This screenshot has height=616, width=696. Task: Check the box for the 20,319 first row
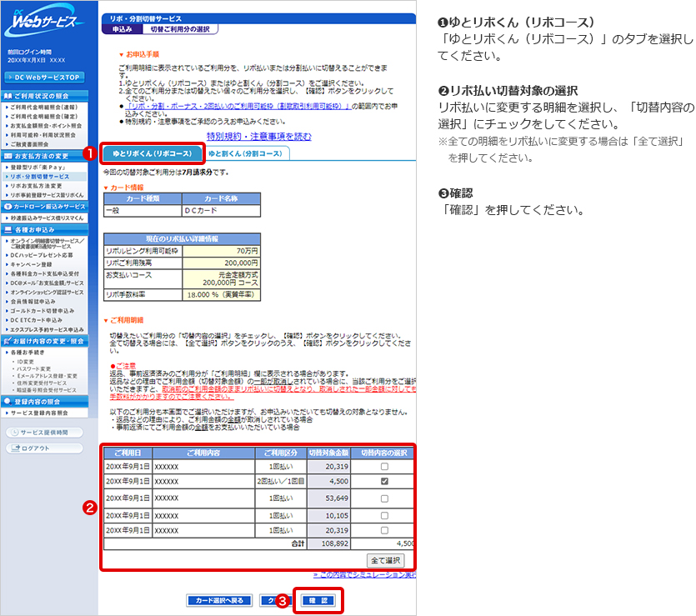[x=383, y=467]
